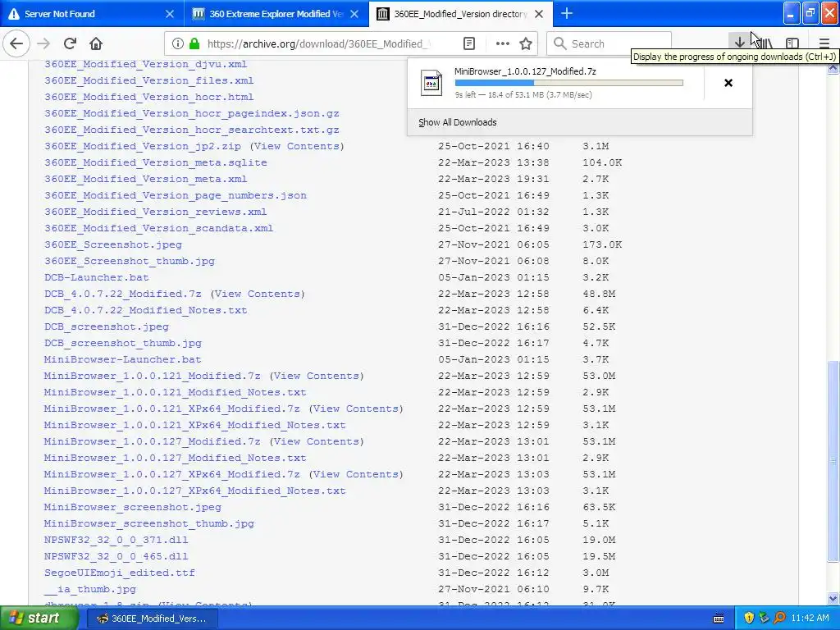Open the home page via house icon
The height and width of the screenshot is (630, 840).
point(96,43)
